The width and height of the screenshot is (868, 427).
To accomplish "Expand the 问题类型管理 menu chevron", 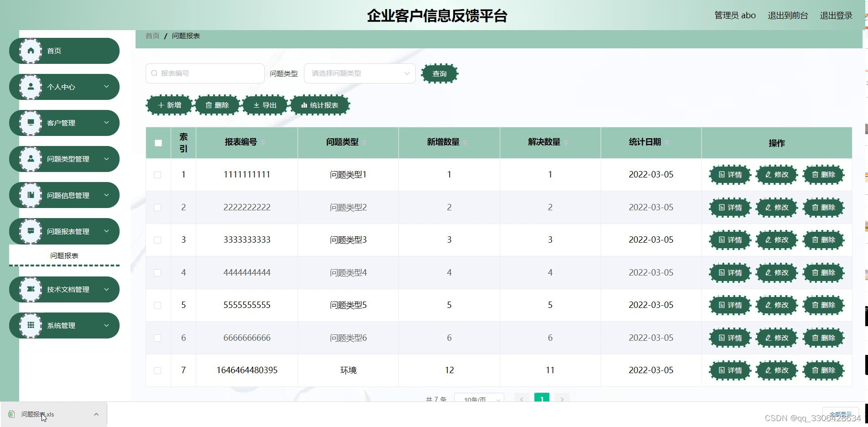I will click(106, 159).
